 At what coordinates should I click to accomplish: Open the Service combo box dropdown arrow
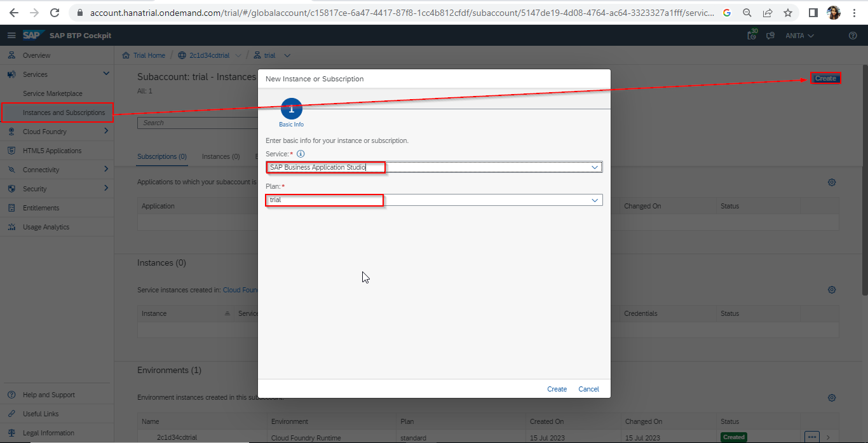595,167
